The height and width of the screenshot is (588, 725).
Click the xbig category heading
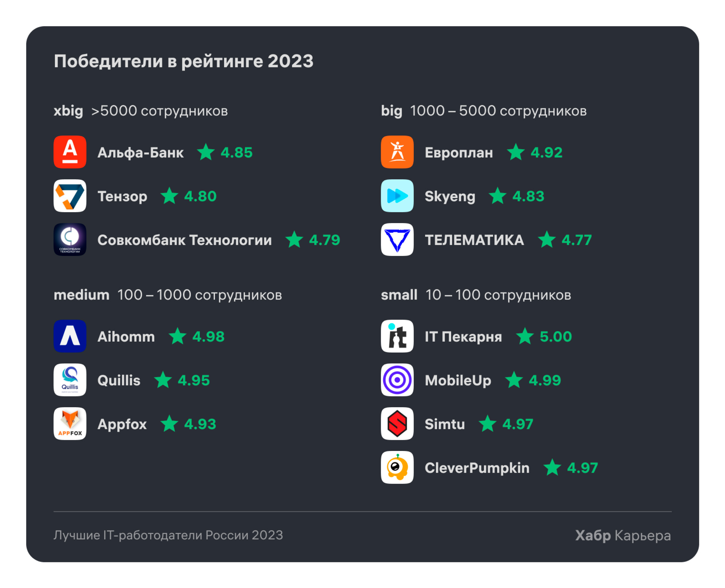69,111
